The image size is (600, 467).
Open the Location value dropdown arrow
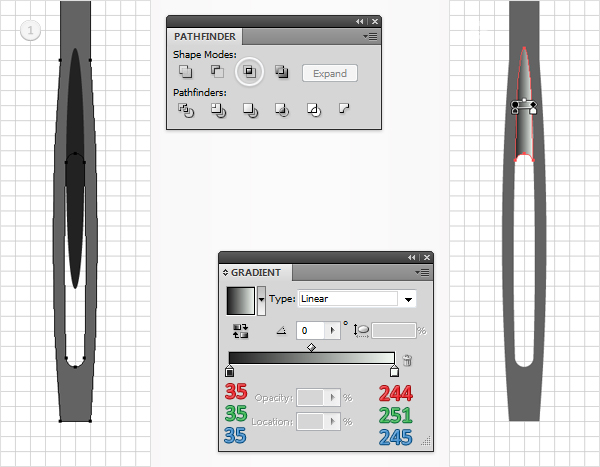point(333,421)
